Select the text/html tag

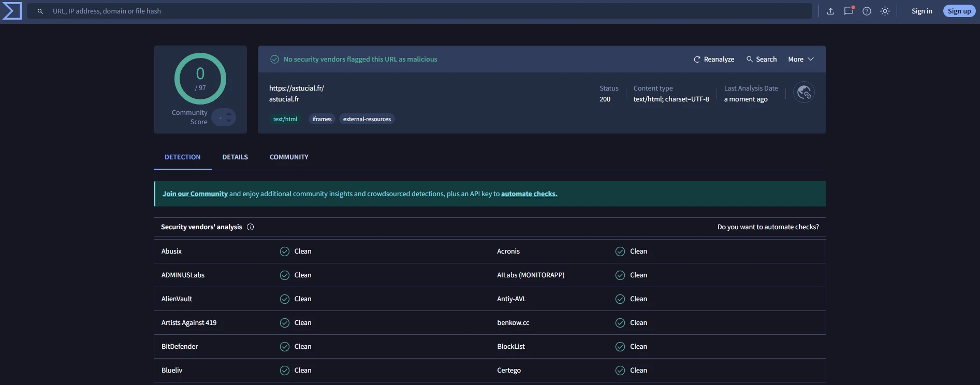285,119
